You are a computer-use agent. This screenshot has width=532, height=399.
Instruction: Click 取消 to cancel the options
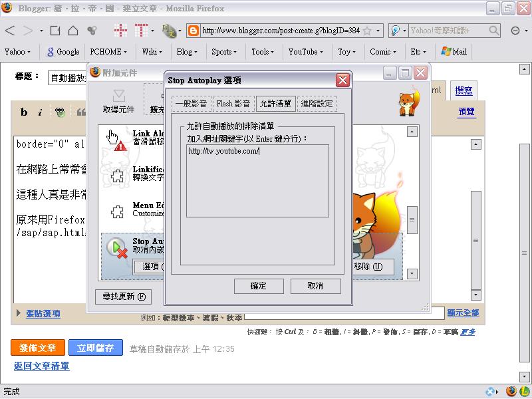(315, 286)
